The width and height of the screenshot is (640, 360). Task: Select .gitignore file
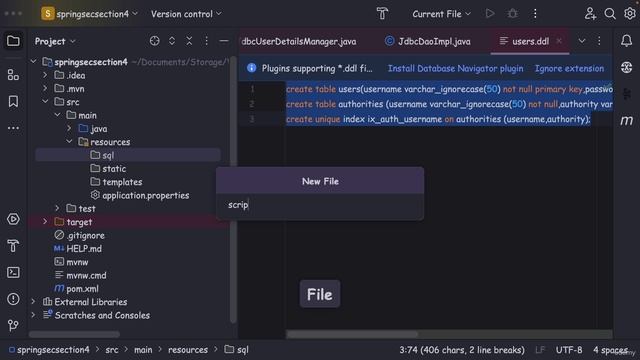(x=80, y=236)
